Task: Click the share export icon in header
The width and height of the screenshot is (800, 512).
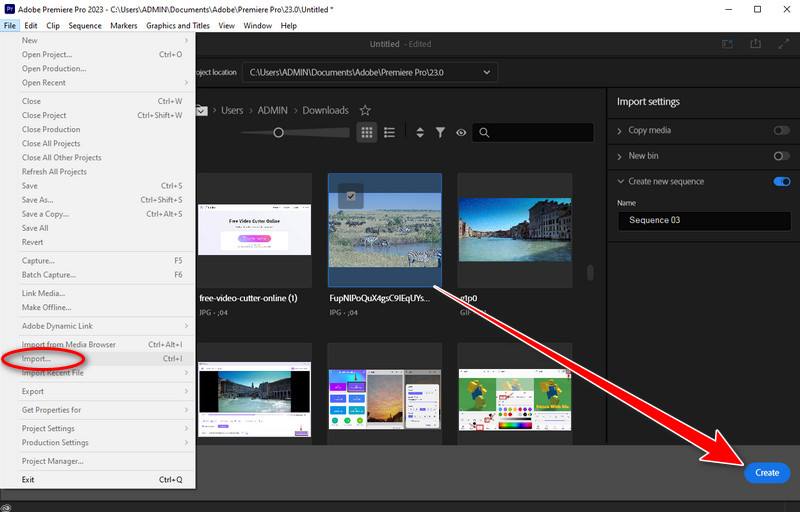Action: (x=756, y=44)
